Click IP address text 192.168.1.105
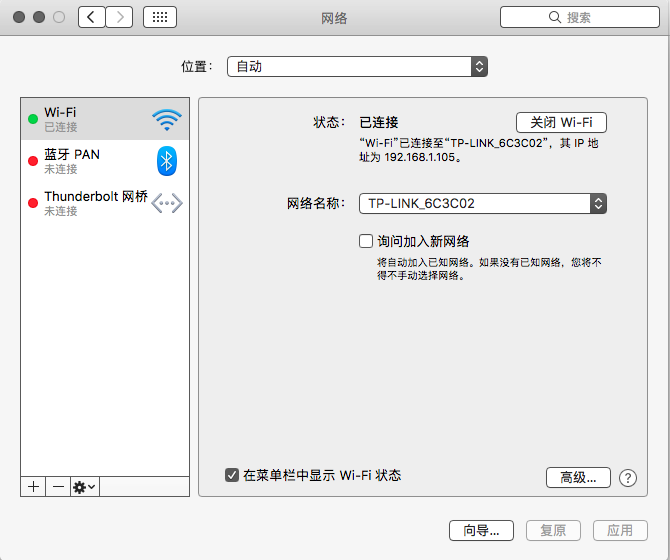 420,157
